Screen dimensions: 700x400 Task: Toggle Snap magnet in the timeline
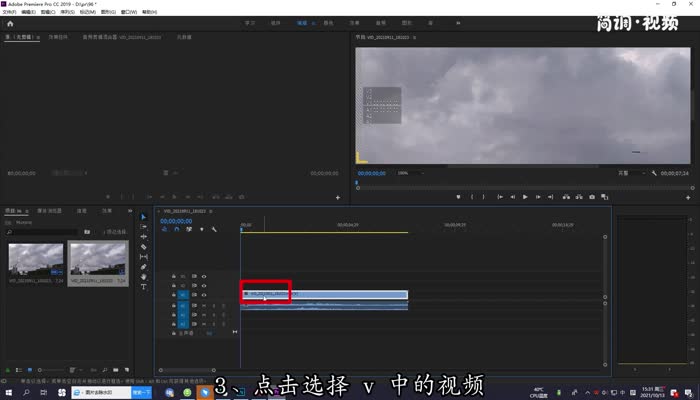coord(176,229)
